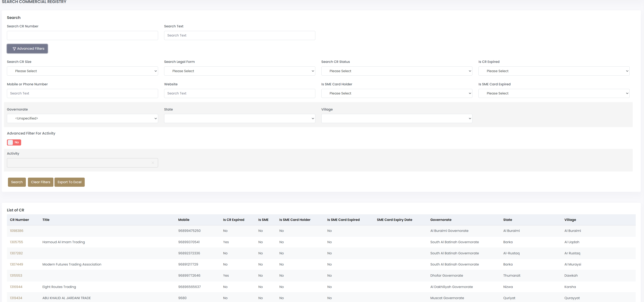The height and width of the screenshot is (302, 644).
Task: Expand the Is CR Expired dropdown
Action: (x=554, y=71)
